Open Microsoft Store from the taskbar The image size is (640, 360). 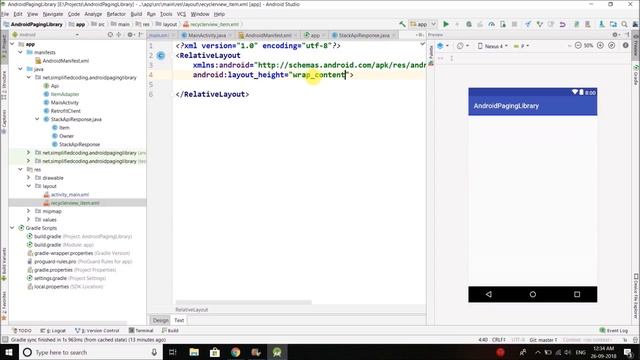coord(215,352)
